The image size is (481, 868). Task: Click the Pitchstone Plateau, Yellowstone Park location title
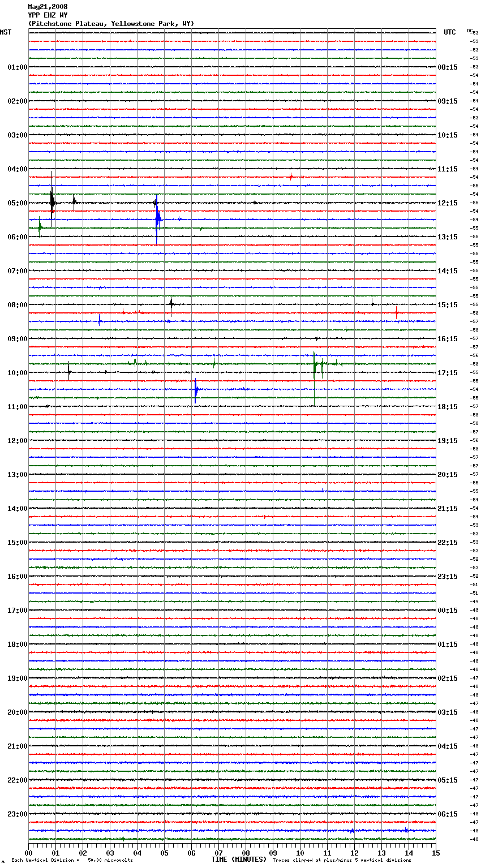(111, 24)
